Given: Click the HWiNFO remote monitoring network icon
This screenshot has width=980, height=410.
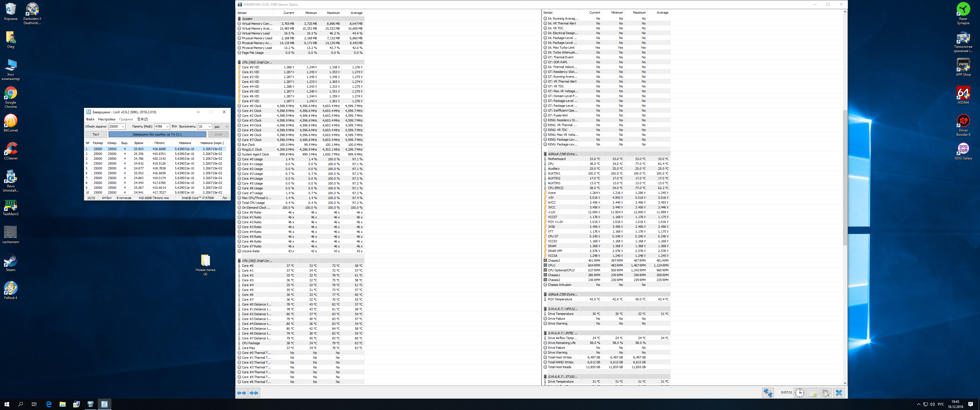Looking at the screenshot, I should click(768, 393).
